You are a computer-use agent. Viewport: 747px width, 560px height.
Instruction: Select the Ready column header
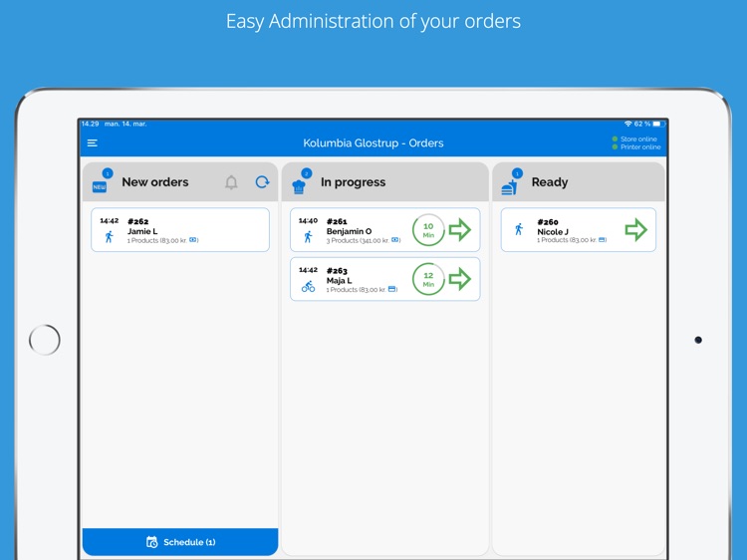579,182
